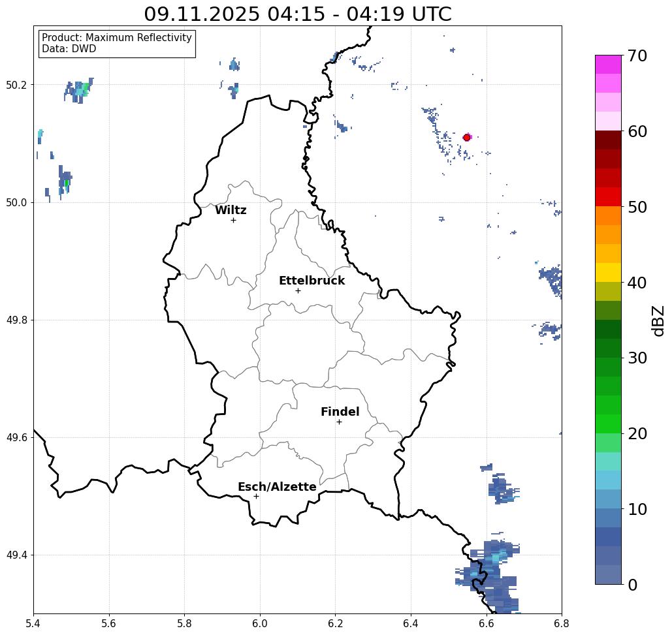This screenshot has width=672, height=635.
Task: Click the cross marker below Findel
Action: click(339, 422)
